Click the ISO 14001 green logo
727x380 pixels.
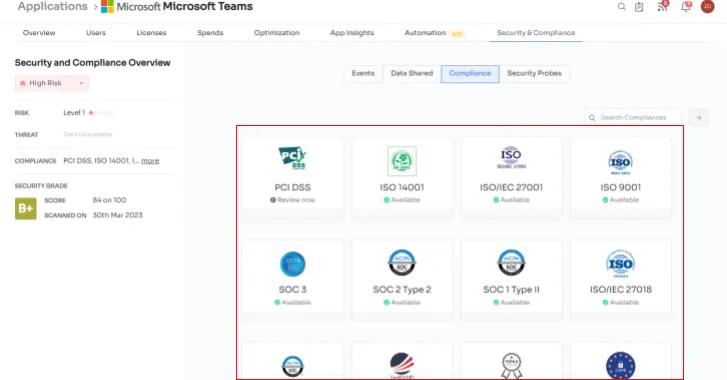point(402,161)
